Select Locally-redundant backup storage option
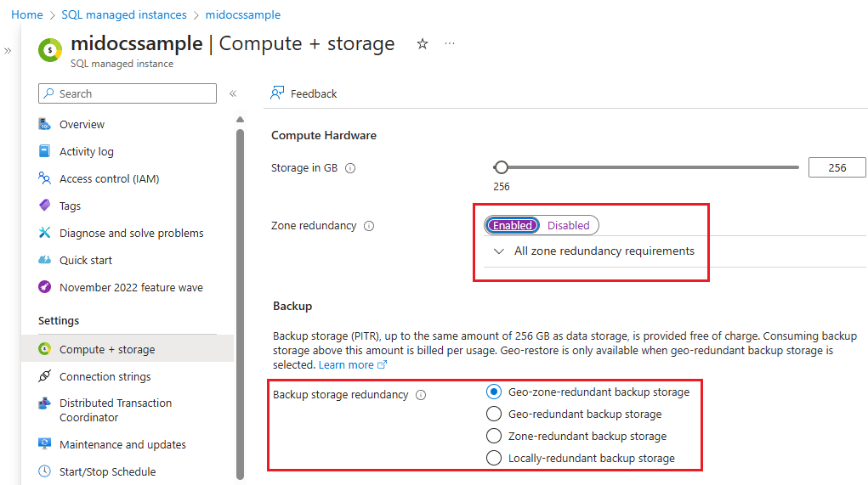Image resolution: width=868 pixels, height=485 pixels. pos(494,458)
